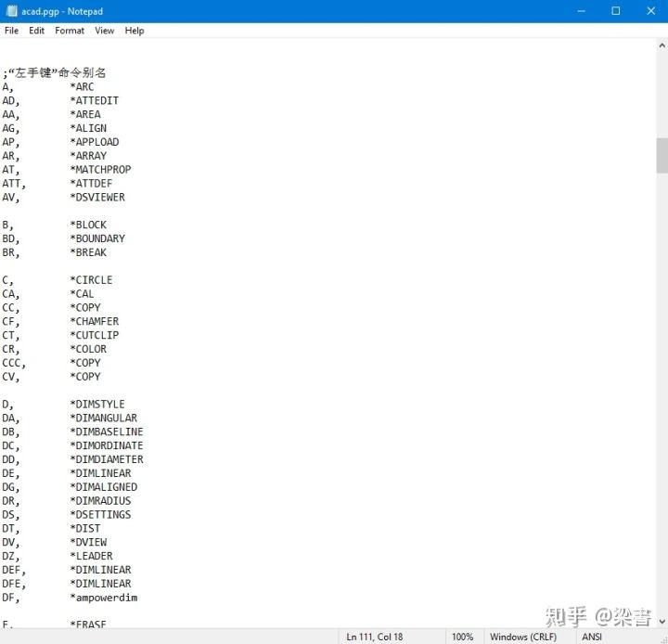The height and width of the screenshot is (644, 668).
Task: Click the DFE, alias text
Action: (x=14, y=584)
